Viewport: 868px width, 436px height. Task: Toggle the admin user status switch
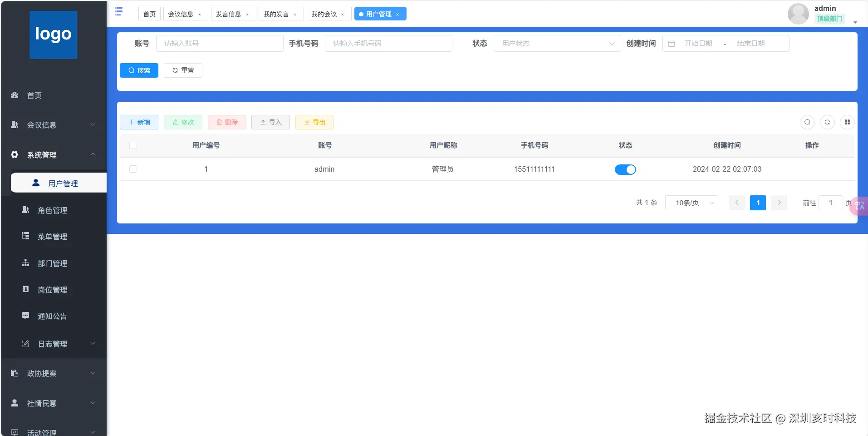[x=625, y=169]
